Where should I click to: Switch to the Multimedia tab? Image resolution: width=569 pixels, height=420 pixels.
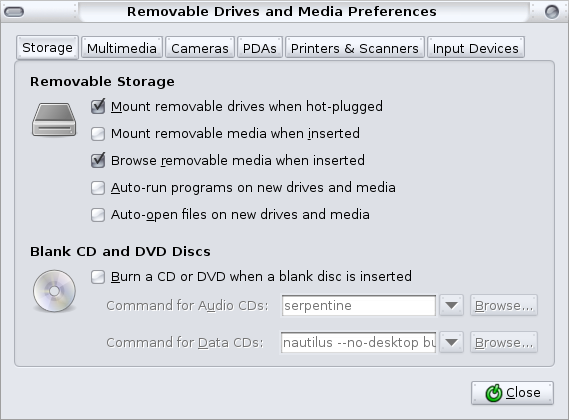[x=122, y=48]
